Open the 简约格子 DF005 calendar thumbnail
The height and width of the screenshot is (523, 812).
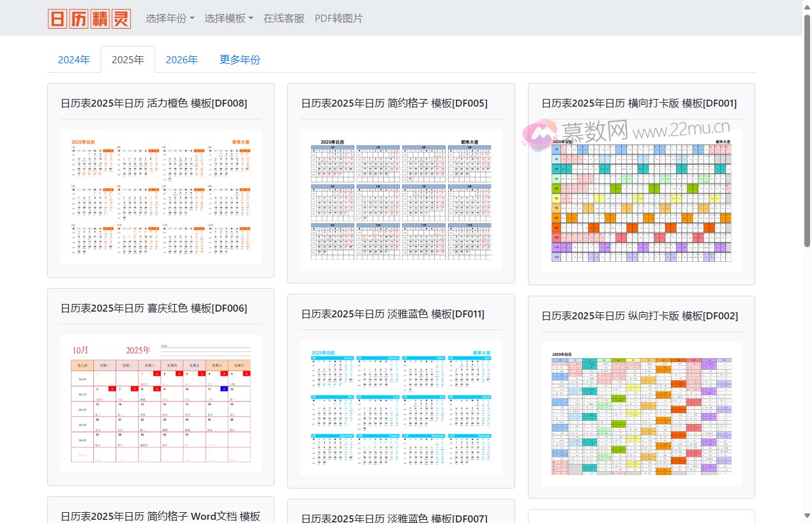pyautogui.click(x=401, y=199)
